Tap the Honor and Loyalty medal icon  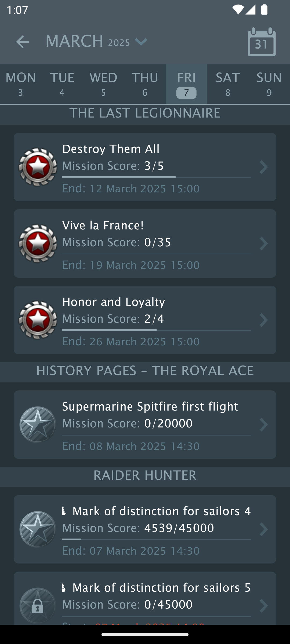[x=38, y=320]
